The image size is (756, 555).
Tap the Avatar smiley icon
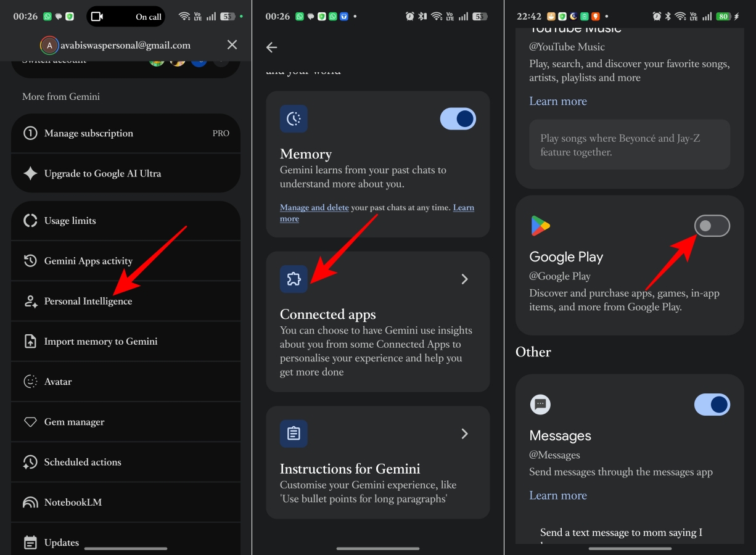pyautogui.click(x=30, y=382)
